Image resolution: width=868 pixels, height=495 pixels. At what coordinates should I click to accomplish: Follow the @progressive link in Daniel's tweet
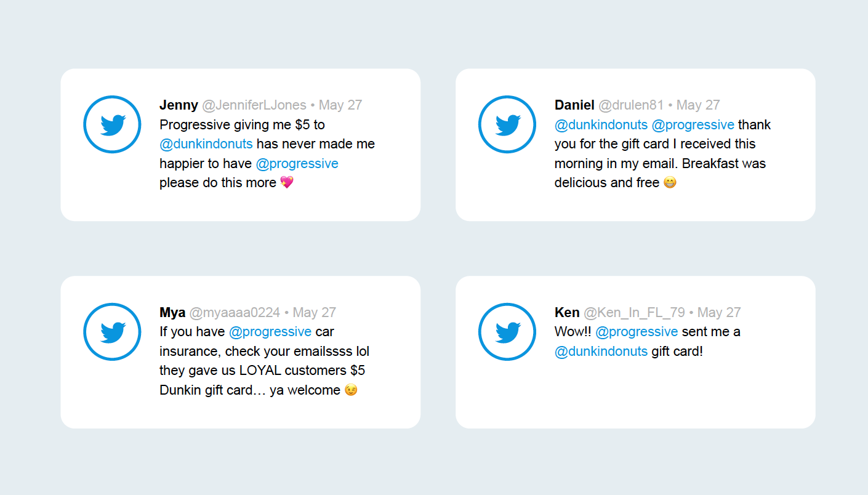[x=693, y=125]
